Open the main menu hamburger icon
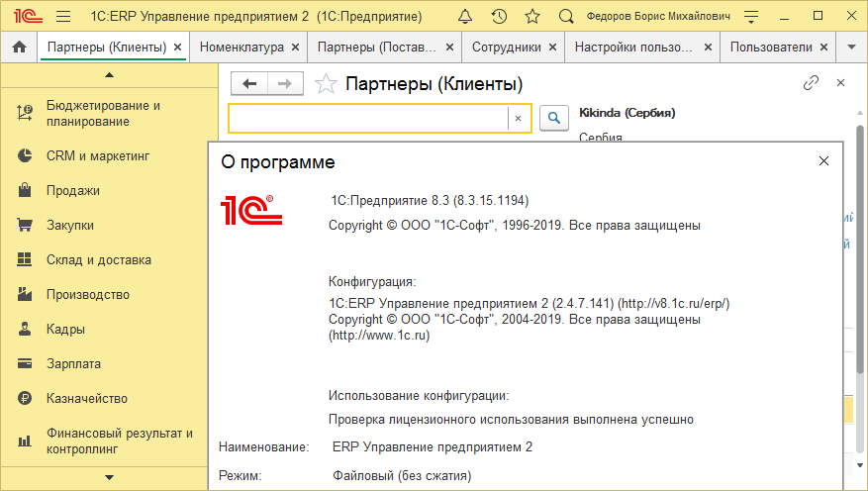The image size is (868, 491). coord(63,17)
